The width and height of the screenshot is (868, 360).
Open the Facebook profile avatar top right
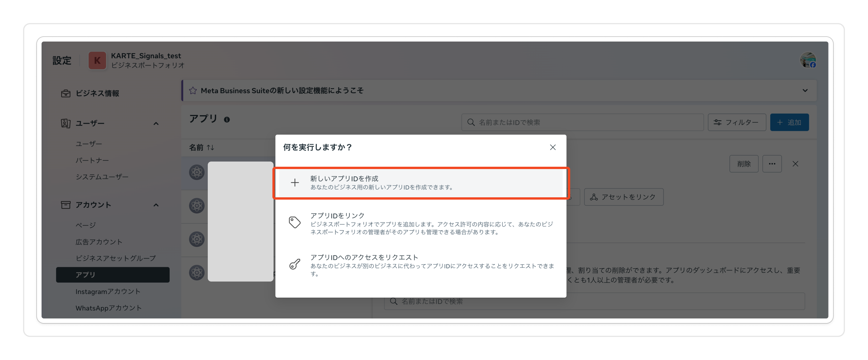tap(808, 61)
